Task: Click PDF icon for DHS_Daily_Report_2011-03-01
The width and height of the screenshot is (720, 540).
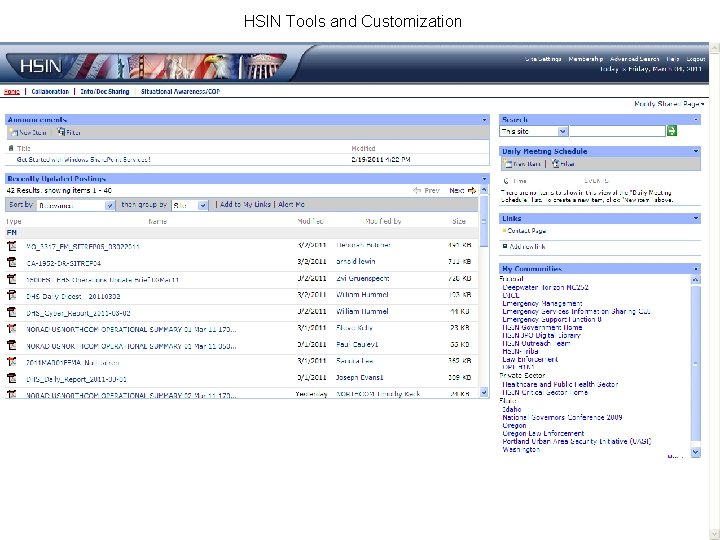Action: (11, 378)
